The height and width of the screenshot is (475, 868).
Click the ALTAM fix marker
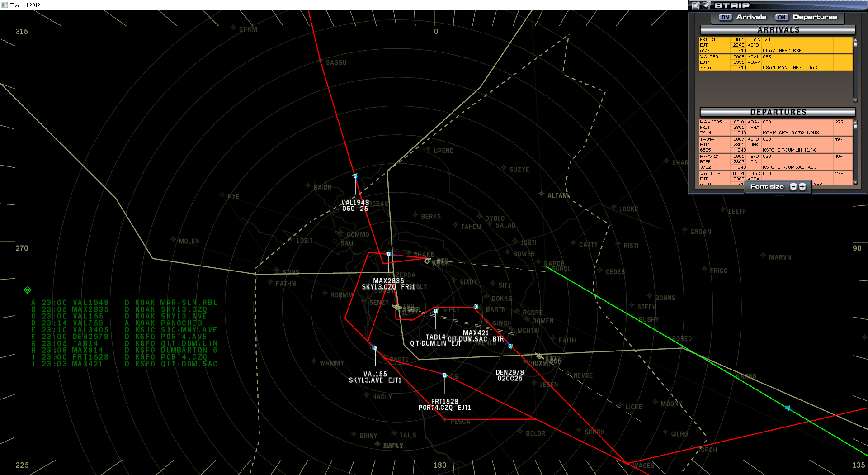pyautogui.click(x=541, y=194)
